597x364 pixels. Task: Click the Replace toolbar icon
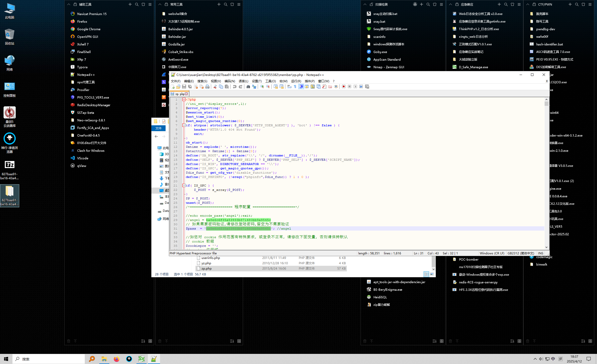coord(254,86)
